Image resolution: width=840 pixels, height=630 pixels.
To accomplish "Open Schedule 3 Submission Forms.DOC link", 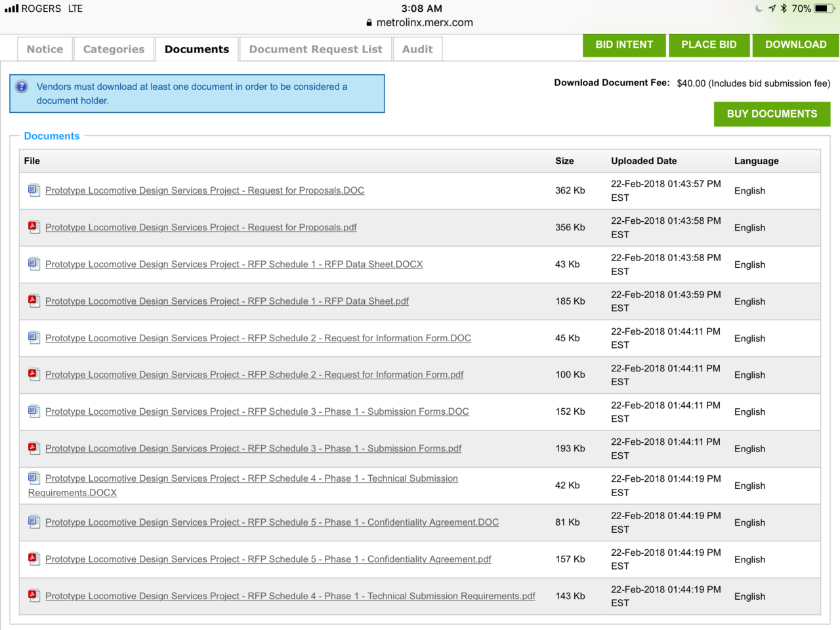I will pos(257,411).
